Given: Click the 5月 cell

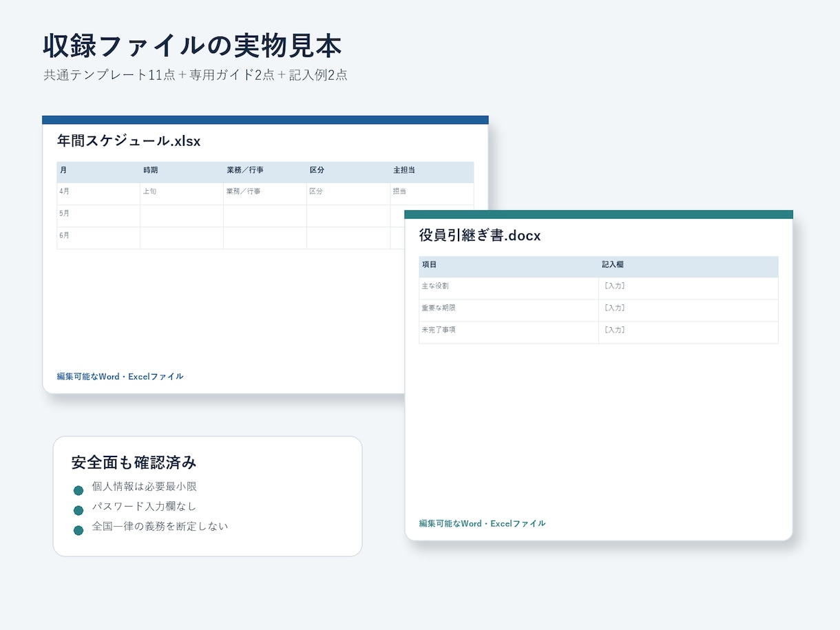Looking at the screenshot, I should click(x=98, y=216).
